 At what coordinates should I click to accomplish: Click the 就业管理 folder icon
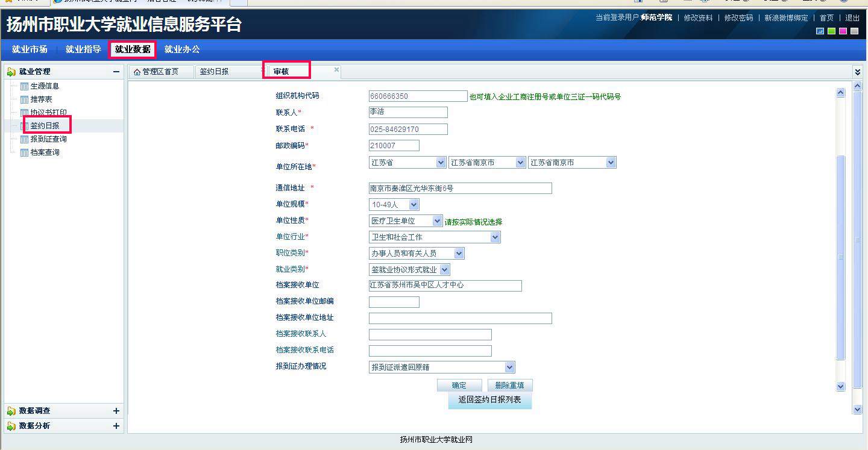(x=11, y=72)
